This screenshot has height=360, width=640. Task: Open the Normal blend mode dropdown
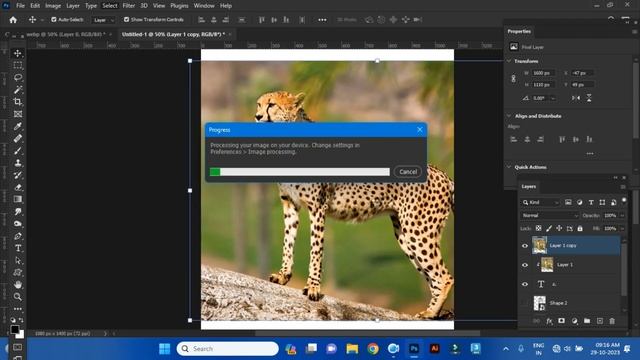pyautogui.click(x=550, y=216)
